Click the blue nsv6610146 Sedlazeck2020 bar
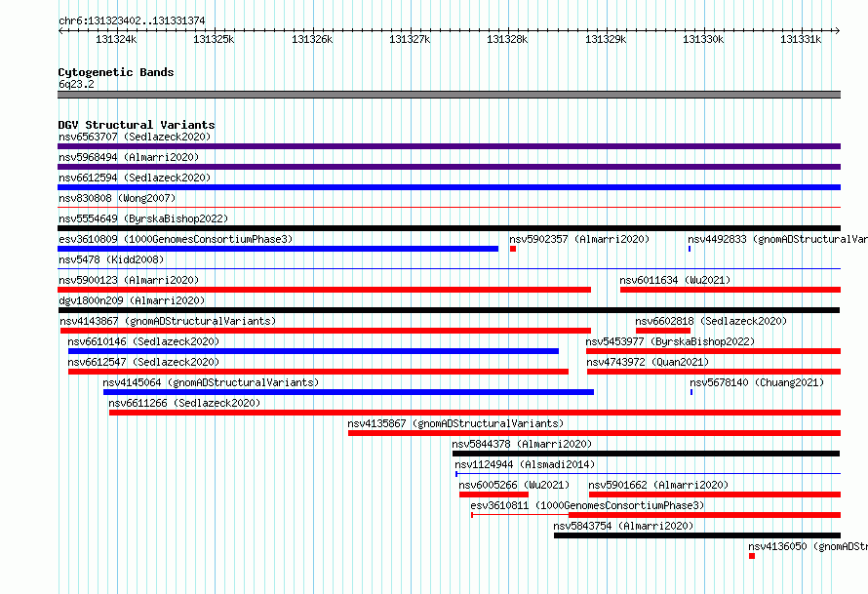 313,351
